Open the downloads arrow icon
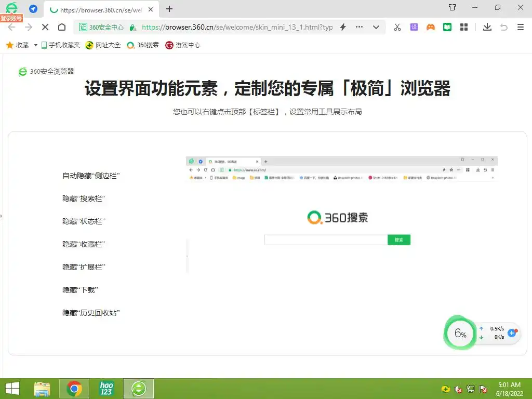 [x=487, y=27]
